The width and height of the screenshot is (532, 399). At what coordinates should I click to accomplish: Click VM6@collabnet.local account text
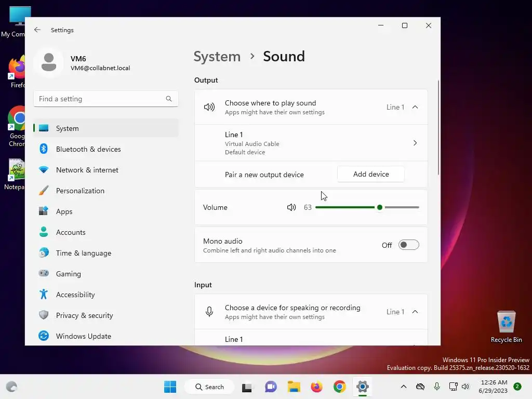pyautogui.click(x=100, y=68)
